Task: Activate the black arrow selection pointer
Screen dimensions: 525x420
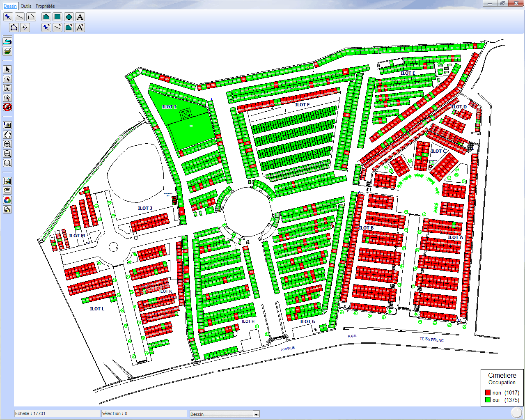Action: pyautogui.click(x=7, y=69)
